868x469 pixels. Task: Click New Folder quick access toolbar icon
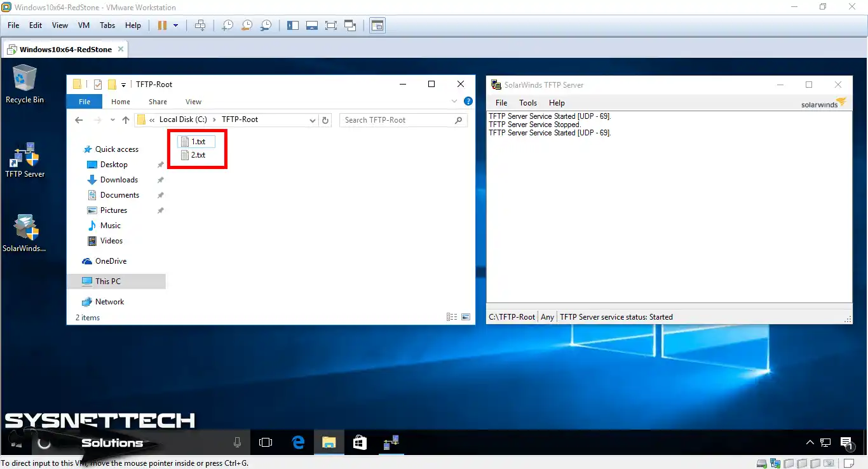pos(112,84)
